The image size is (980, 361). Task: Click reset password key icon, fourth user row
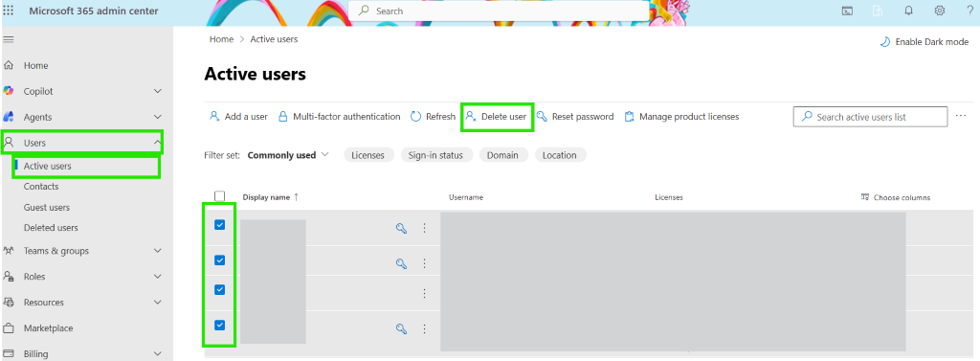pyautogui.click(x=401, y=328)
